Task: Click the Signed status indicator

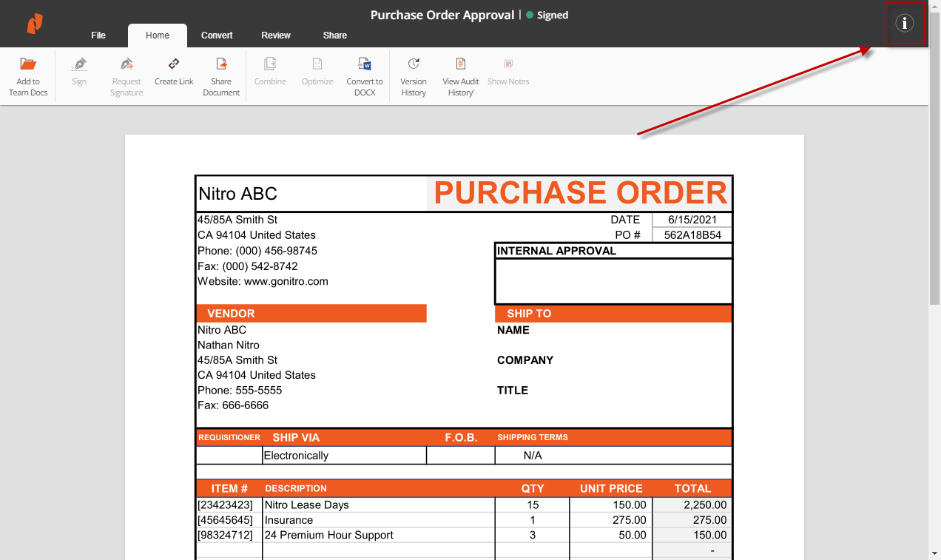Action: tap(547, 15)
